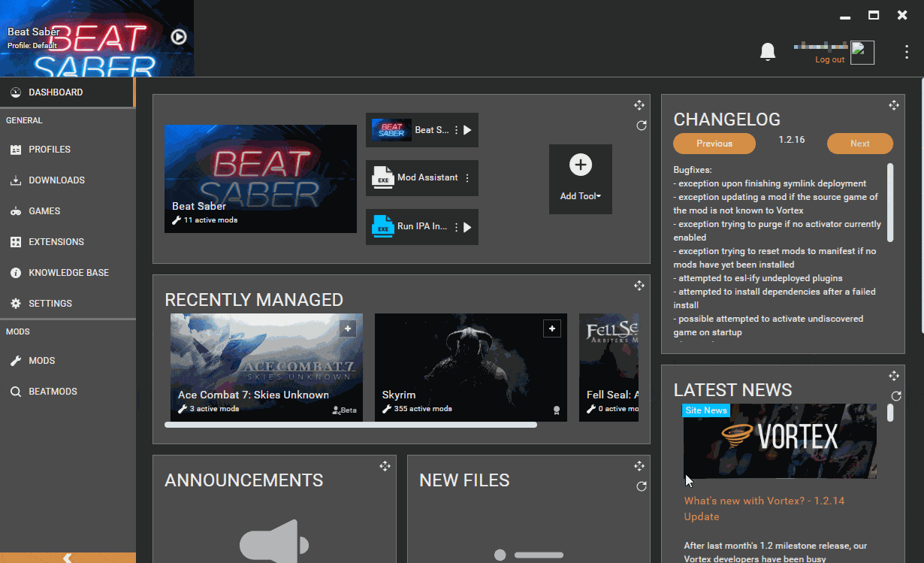The image size is (924, 563).
Task: Click the Mods wrench icon
Action: click(15, 361)
